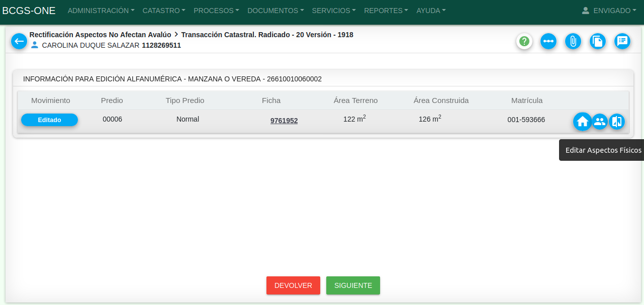
Task: Click the house icon to edit physical aspects
Action: click(x=582, y=122)
